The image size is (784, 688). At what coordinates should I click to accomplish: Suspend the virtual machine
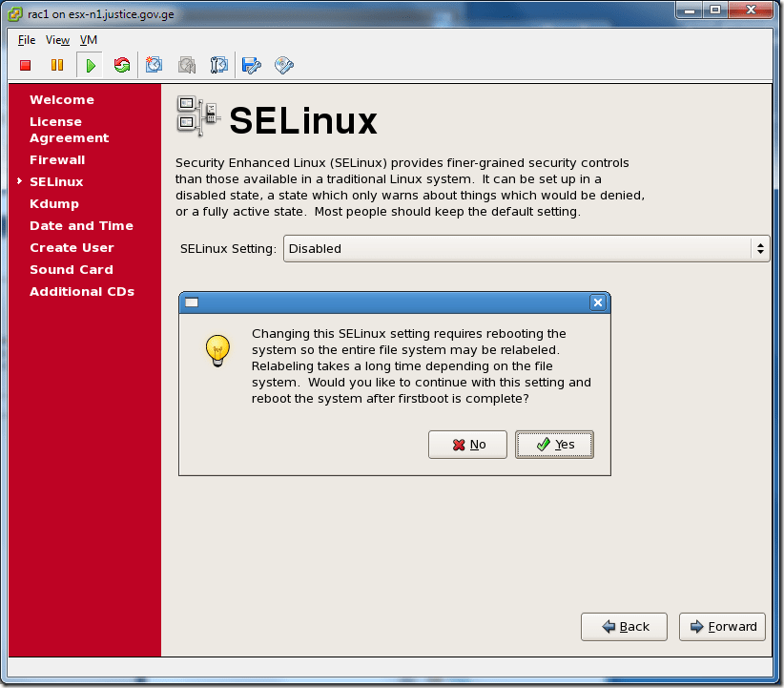[x=57, y=65]
